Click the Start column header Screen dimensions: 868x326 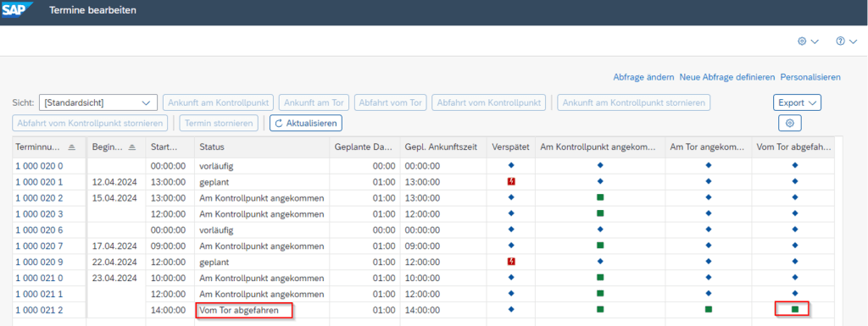pos(170,147)
